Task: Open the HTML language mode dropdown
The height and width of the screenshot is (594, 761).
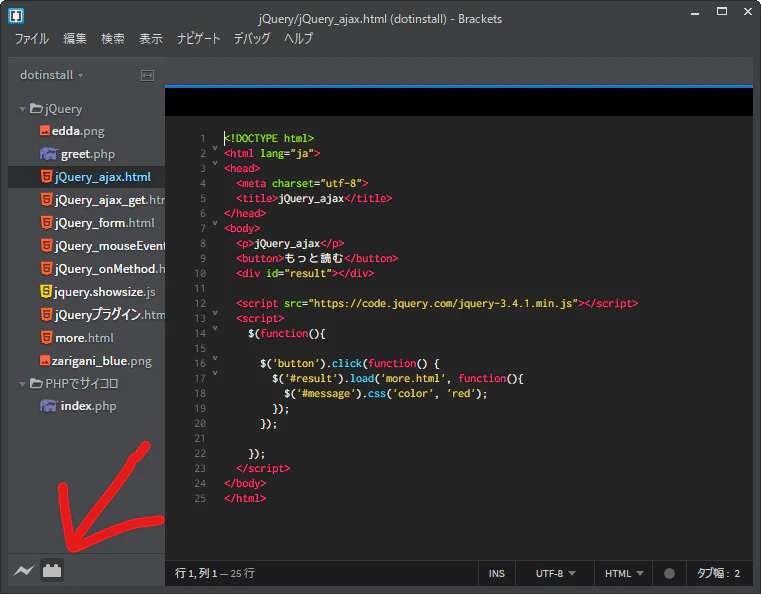Action: click(x=624, y=574)
